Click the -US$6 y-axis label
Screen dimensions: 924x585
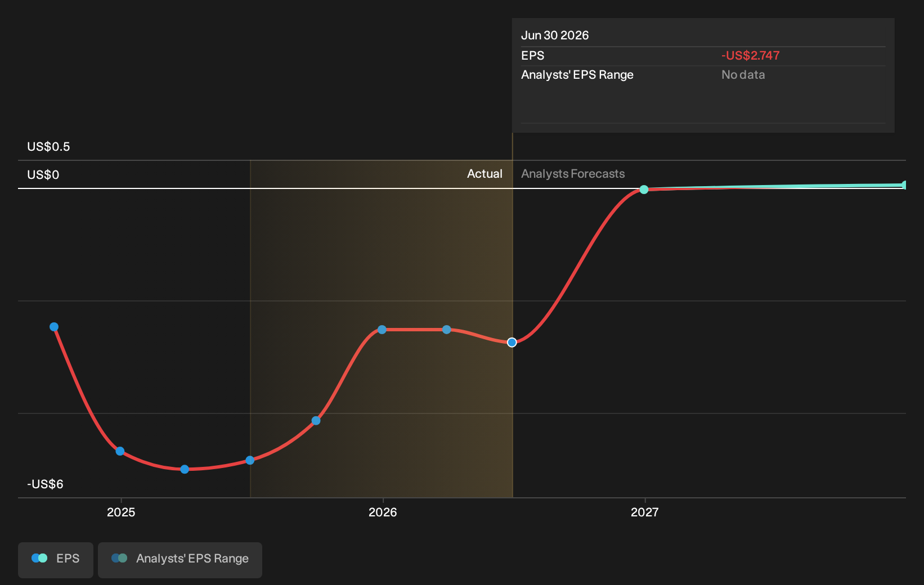pyautogui.click(x=45, y=484)
